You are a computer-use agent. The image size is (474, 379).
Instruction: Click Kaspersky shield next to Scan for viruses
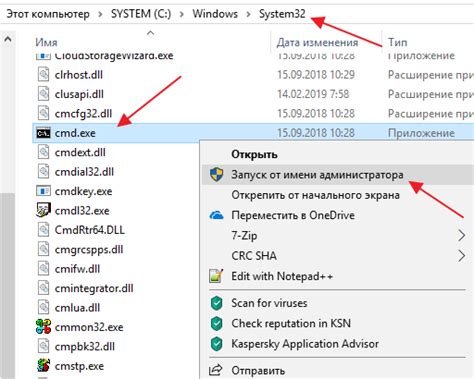click(217, 303)
